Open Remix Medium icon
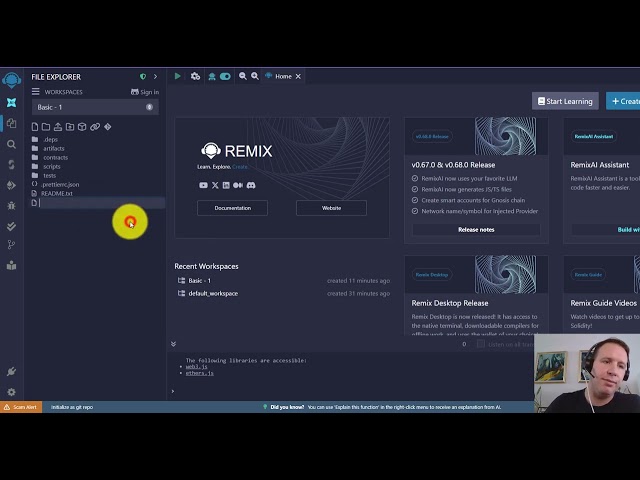The height and width of the screenshot is (480, 640). pos(238,185)
